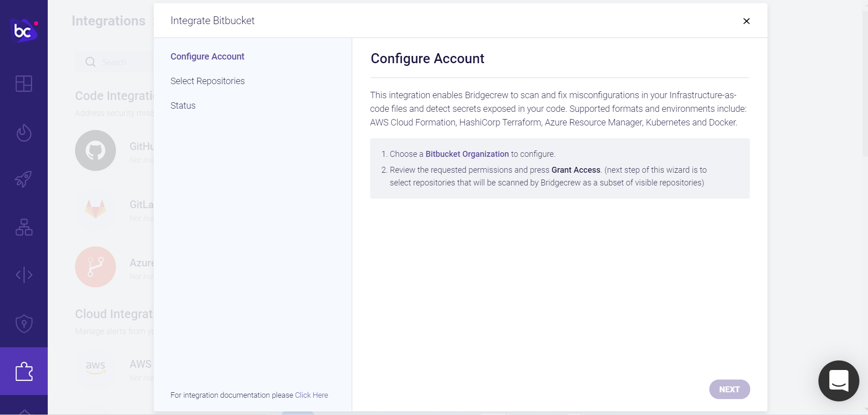Go to Select Repositories step
Viewport: 868px width, 415px height.
click(x=207, y=81)
